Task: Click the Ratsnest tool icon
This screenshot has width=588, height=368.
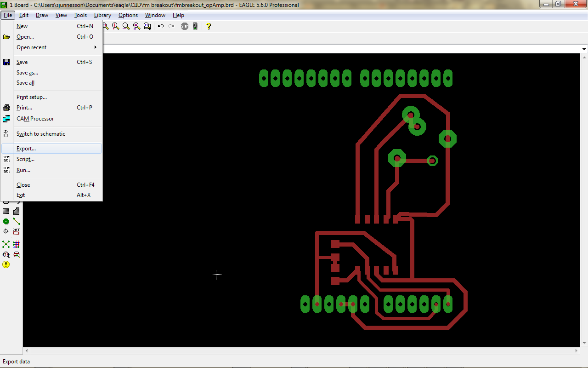Action: 6,244
